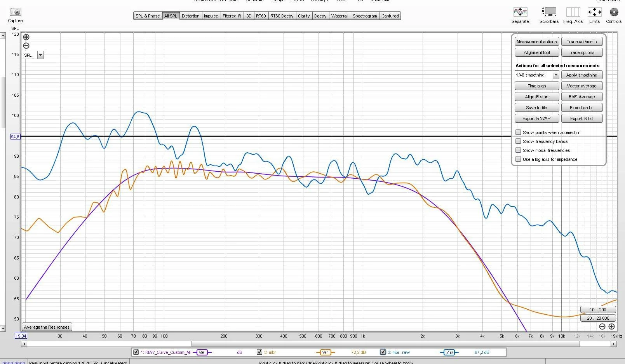
Task: Open the Captured tab
Action: pos(390,16)
